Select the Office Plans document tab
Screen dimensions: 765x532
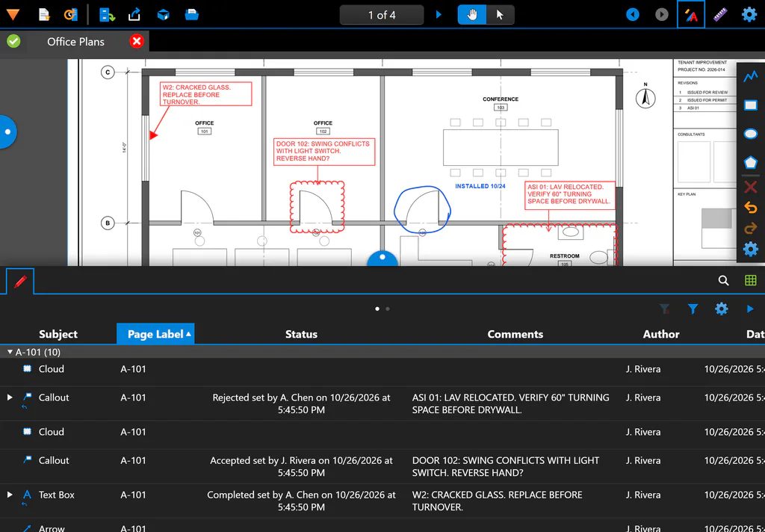[75, 42]
